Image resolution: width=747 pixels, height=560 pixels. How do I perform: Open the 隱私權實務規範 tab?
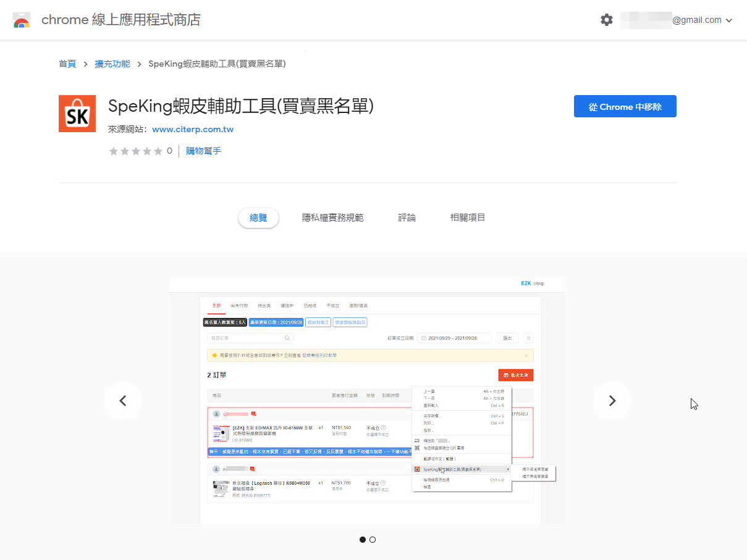332,218
